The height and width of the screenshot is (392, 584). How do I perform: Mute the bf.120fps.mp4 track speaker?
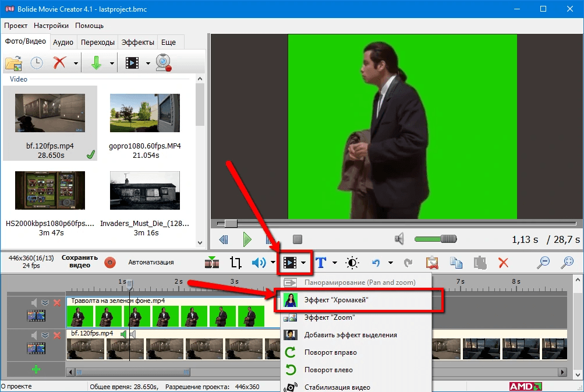[34, 335]
